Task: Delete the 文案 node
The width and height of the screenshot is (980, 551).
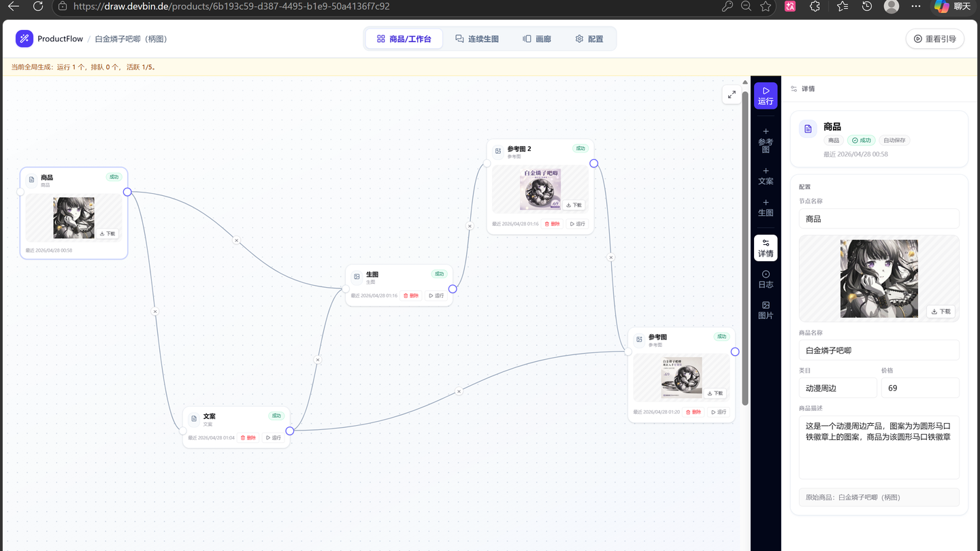Action: 248,437
